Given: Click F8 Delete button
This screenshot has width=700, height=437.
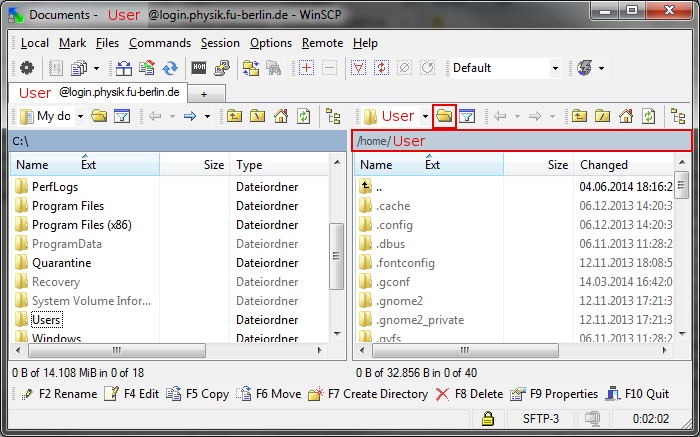Looking at the screenshot, I should [469, 394].
